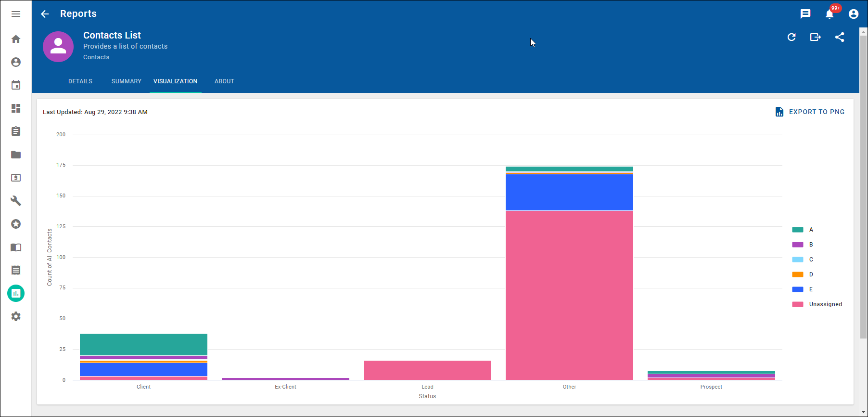Image resolution: width=868 pixels, height=417 pixels.
Task: Click the EXPORT TO PNG button
Action: click(x=810, y=112)
